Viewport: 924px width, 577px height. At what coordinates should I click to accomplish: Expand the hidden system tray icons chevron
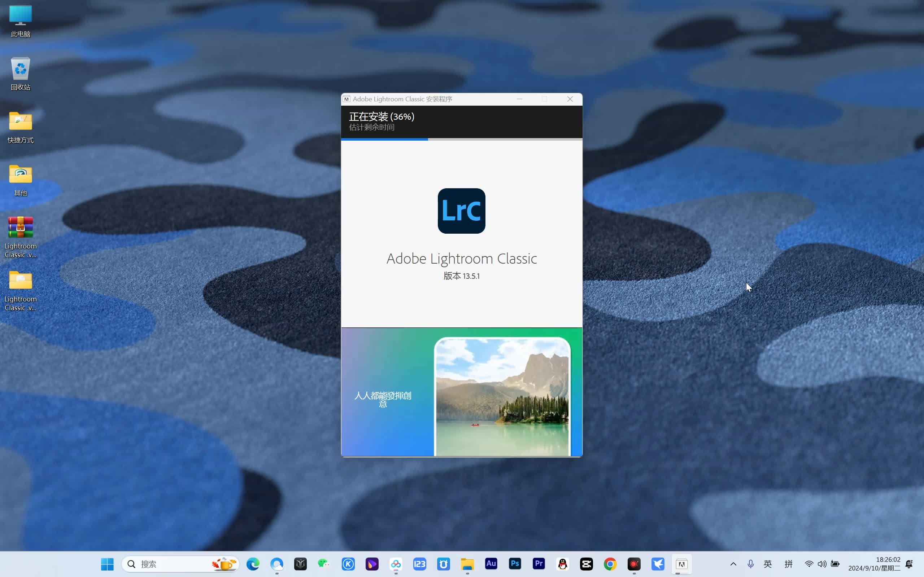coord(733,564)
